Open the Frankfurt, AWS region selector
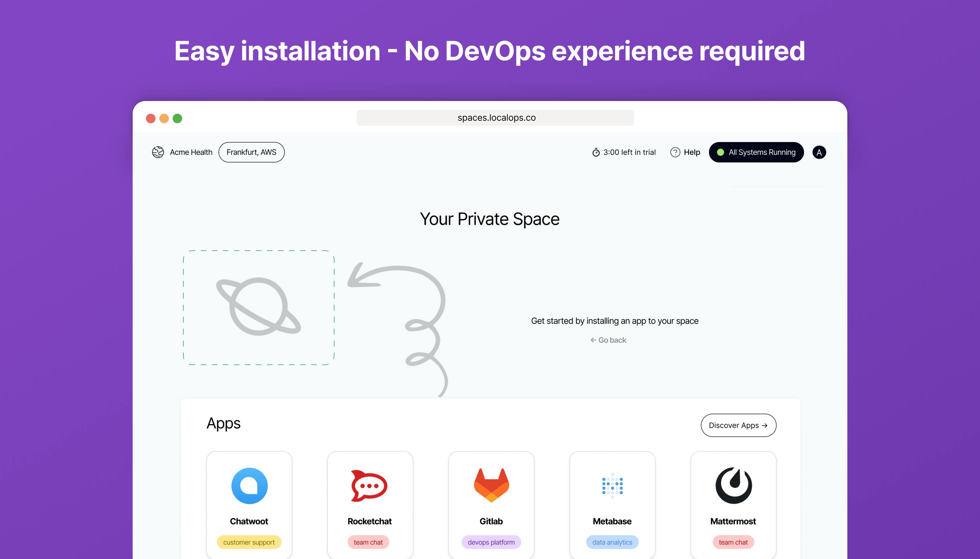 (x=251, y=152)
